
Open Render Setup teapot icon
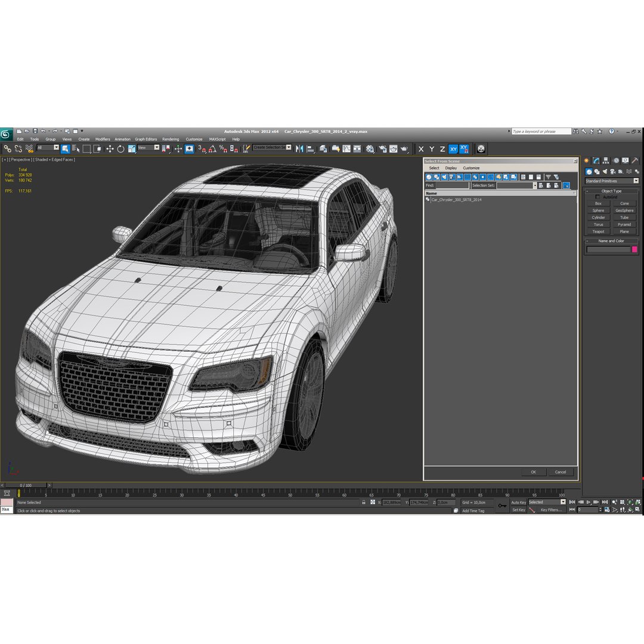[x=382, y=148]
